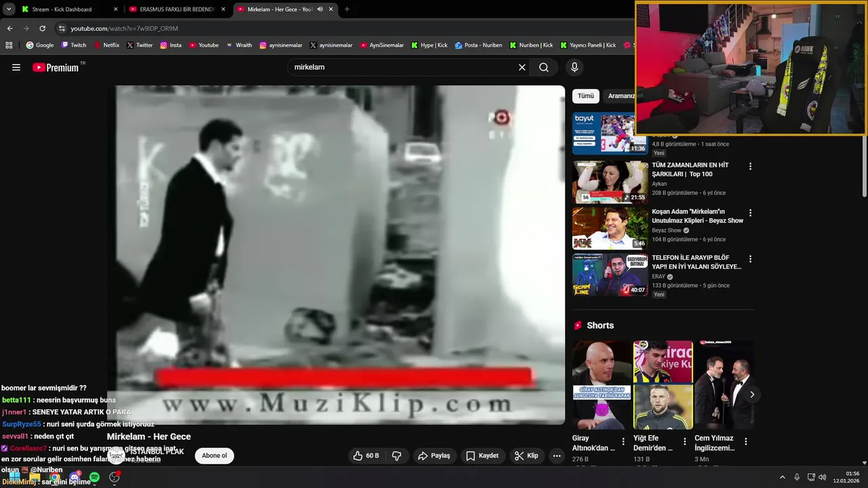Screen dimensions: 868x488
Task: Like the video with 60 B
Action: click(x=366, y=455)
